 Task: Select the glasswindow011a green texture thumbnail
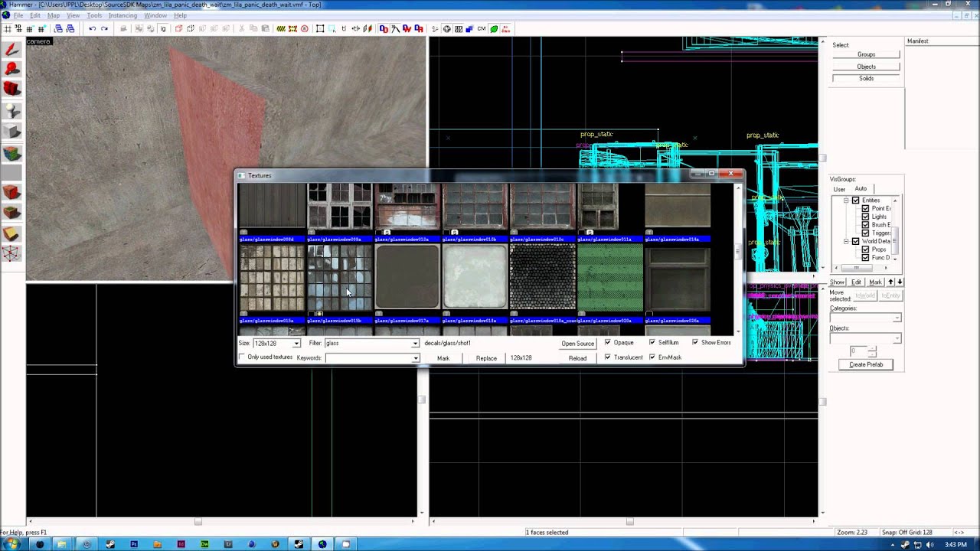pos(609,277)
